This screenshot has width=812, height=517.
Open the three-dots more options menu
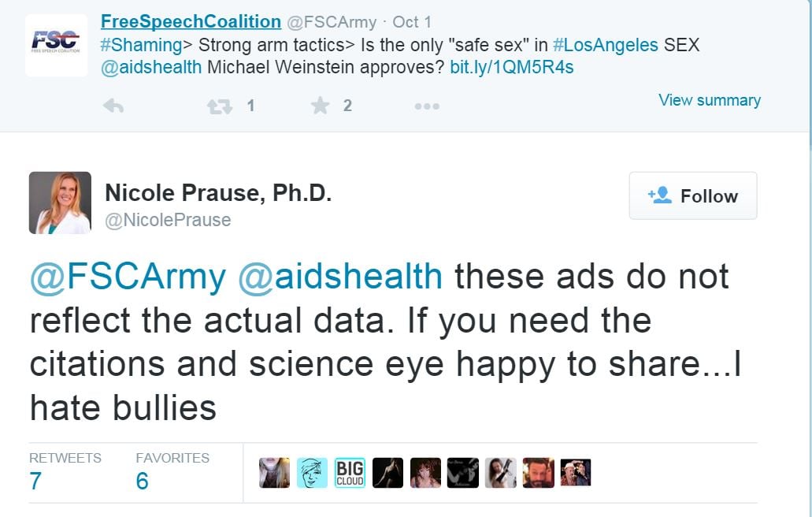(x=426, y=106)
